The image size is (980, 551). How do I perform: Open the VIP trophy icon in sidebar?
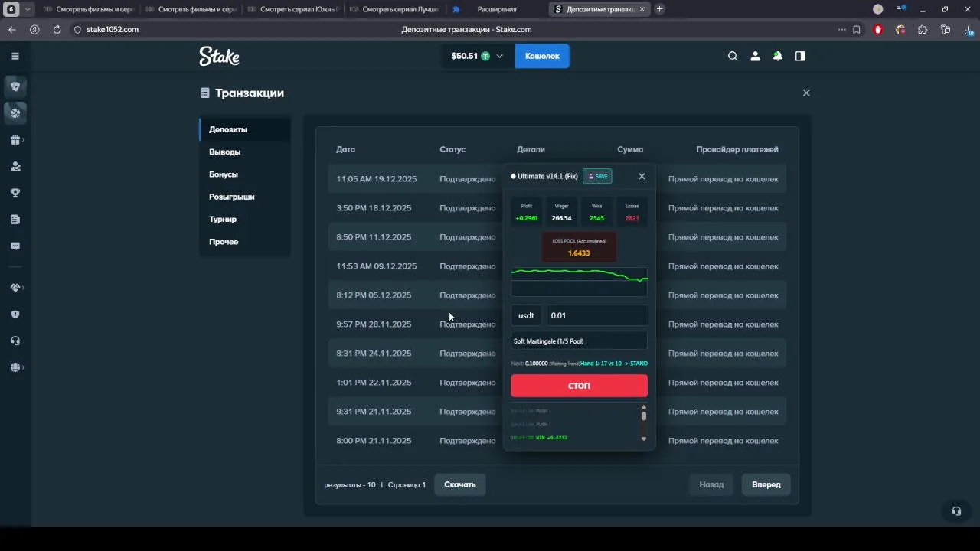pos(15,193)
